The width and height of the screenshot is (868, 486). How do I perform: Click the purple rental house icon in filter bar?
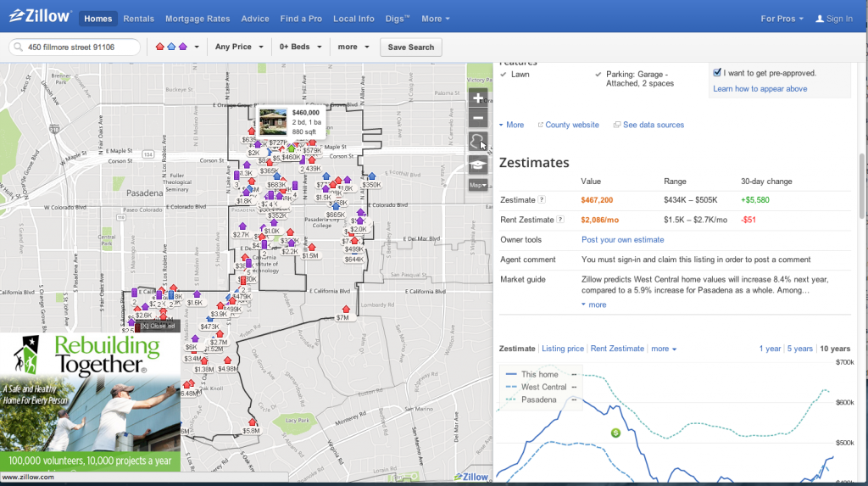pyautogui.click(x=183, y=47)
